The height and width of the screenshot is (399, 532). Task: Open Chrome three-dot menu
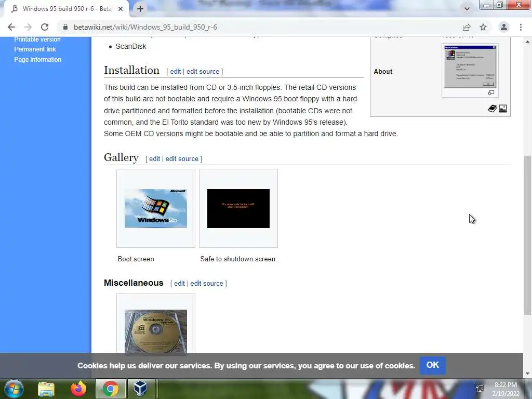pyautogui.click(x=521, y=27)
